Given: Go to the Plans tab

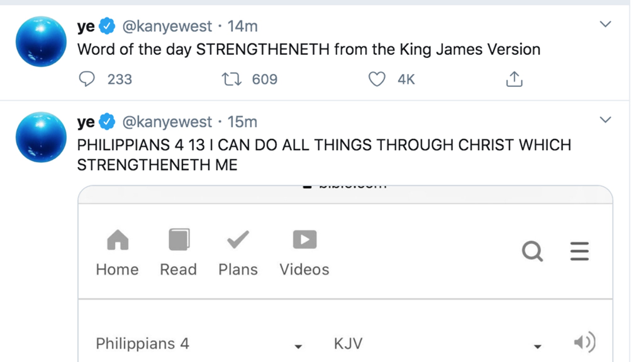Looking at the screenshot, I should pos(238,253).
